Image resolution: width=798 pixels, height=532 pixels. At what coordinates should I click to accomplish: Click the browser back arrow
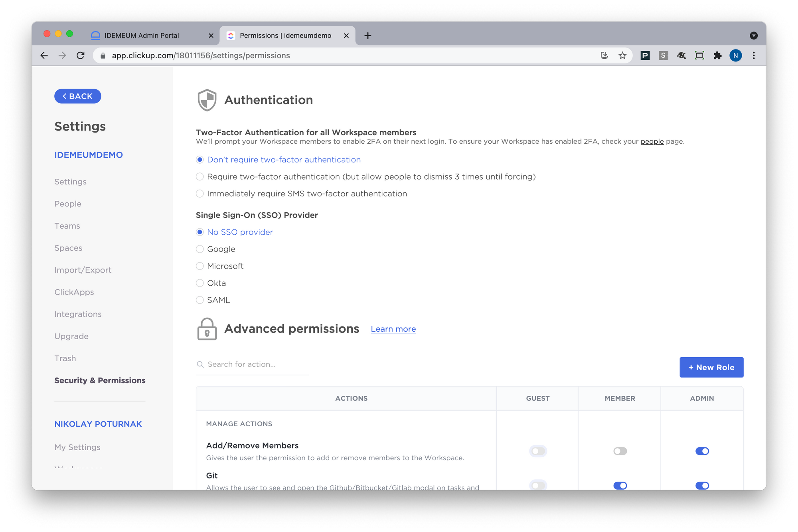click(44, 55)
